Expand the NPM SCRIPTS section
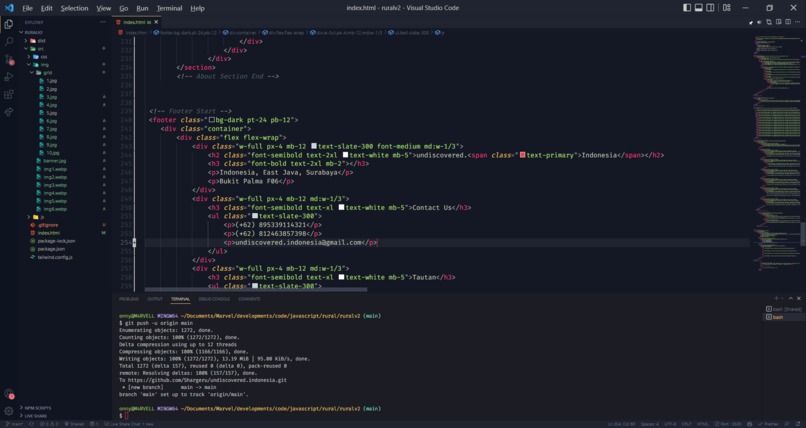 pos(37,408)
